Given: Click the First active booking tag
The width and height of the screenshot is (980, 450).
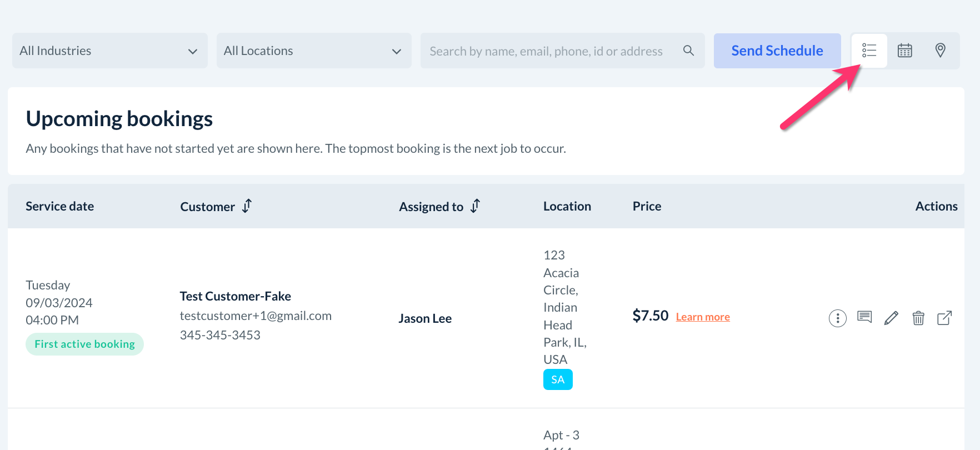Looking at the screenshot, I should [x=84, y=344].
